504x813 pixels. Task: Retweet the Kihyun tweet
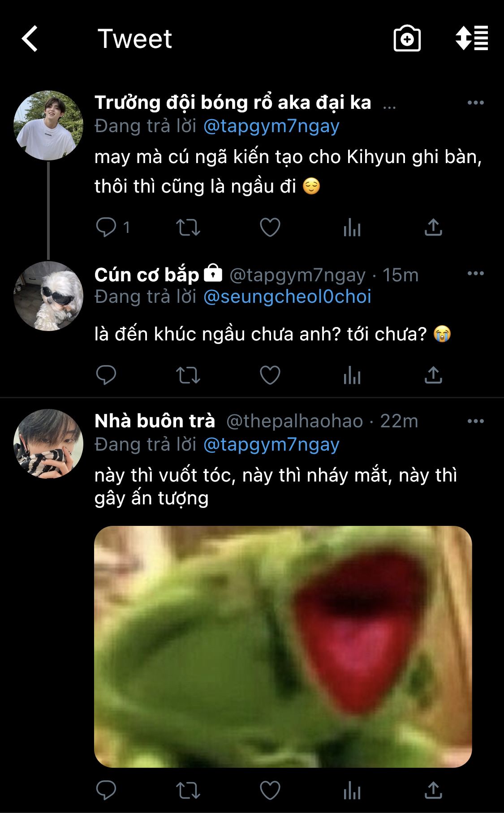[x=188, y=227]
